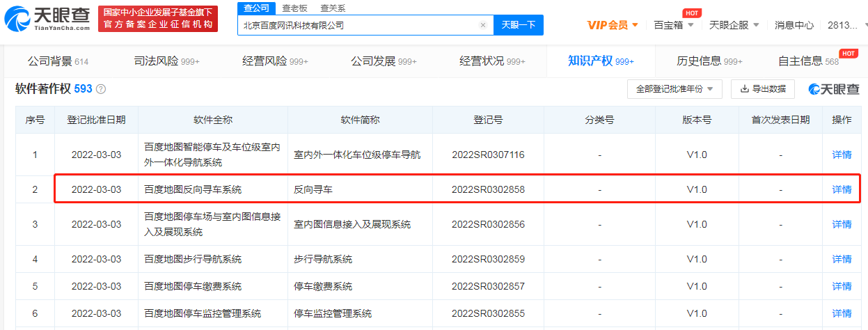This screenshot has height=330, width=868.
Task: Open the 消息中心 message center
Action: pyautogui.click(x=794, y=25)
